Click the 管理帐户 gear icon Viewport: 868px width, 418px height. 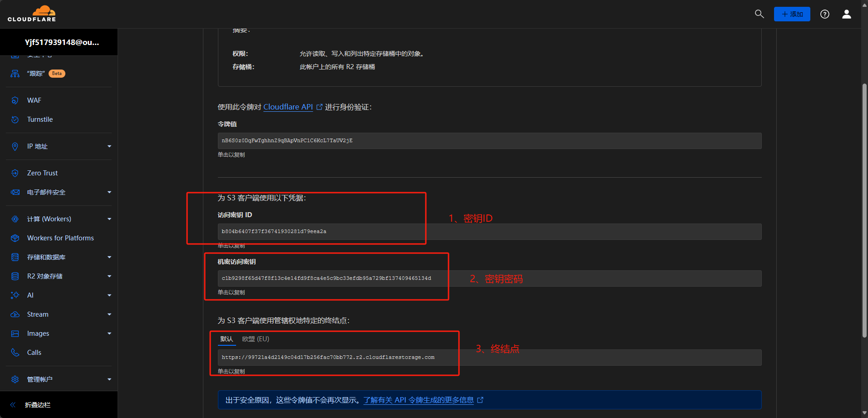tap(15, 379)
